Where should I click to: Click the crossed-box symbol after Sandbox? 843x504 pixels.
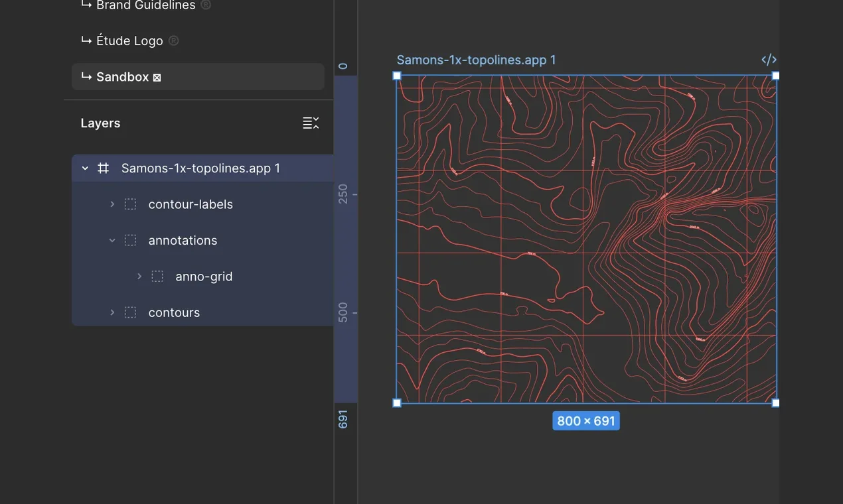coord(157,78)
